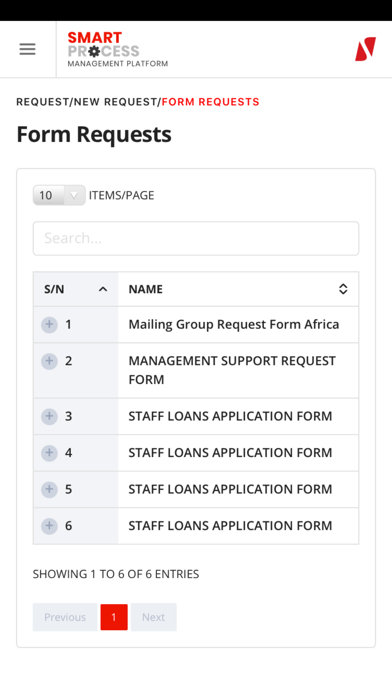Viewport: 392px width, 696px height.
Task: Expand row 4 plus icon
Action: point(49,453)
